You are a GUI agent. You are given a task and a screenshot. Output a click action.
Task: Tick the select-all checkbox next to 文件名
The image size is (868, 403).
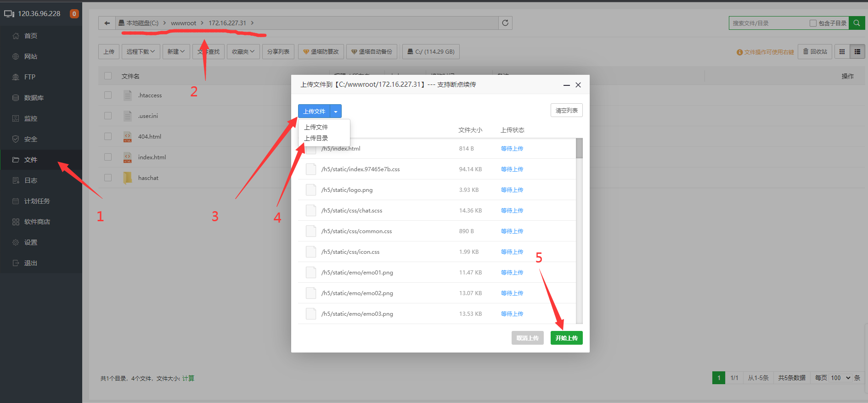108,76
